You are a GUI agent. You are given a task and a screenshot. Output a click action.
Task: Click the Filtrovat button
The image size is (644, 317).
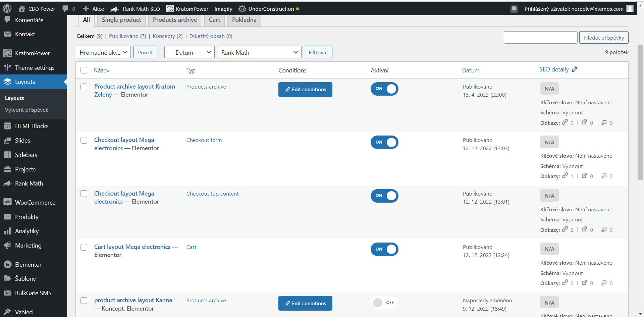pyautogui.click(x=318, y=52)
